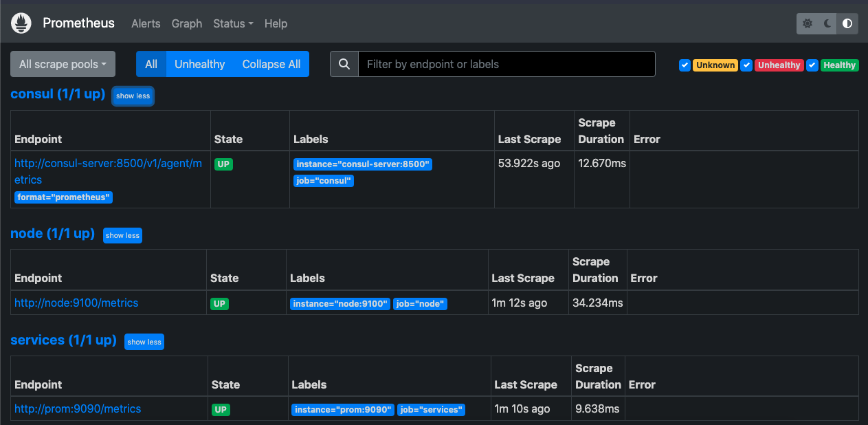Navigate to the Graph page
This screenshot has width=868, height=425.
coord(186,23)
